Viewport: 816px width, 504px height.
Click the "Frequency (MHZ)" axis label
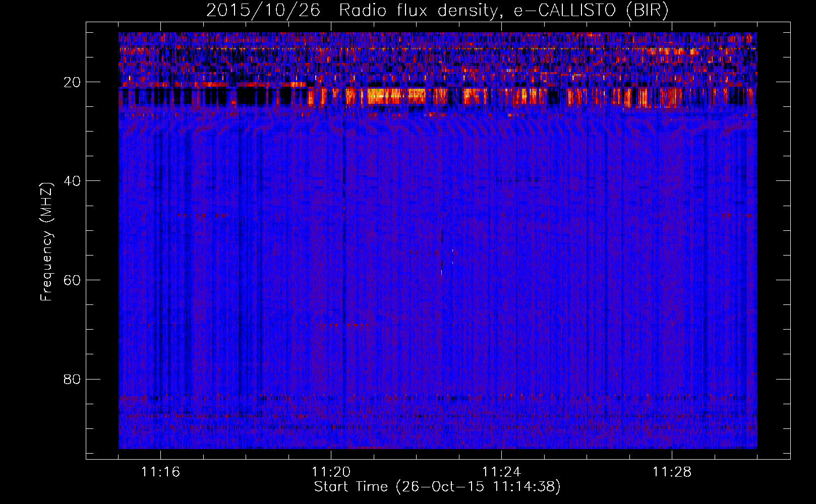point(46,242)
